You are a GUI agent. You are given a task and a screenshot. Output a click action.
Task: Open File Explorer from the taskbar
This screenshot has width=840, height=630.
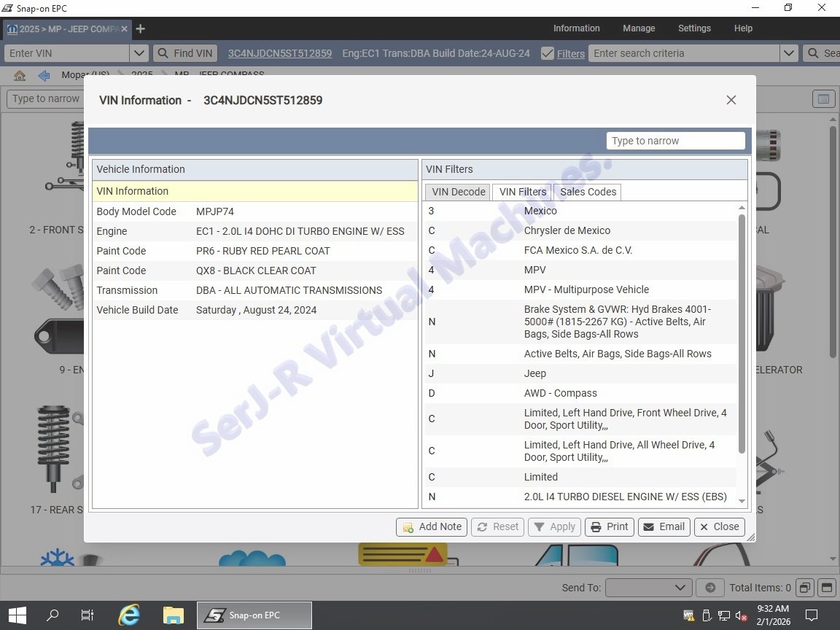pyautogui.click(x=173, y=615)
